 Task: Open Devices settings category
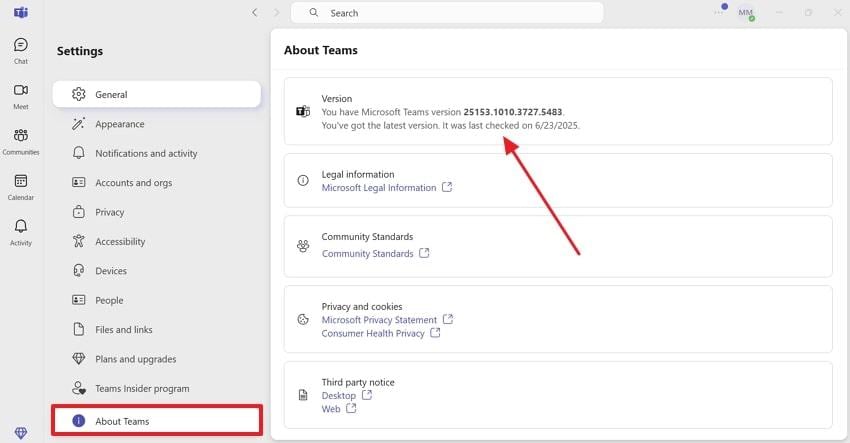coord(157,271)
